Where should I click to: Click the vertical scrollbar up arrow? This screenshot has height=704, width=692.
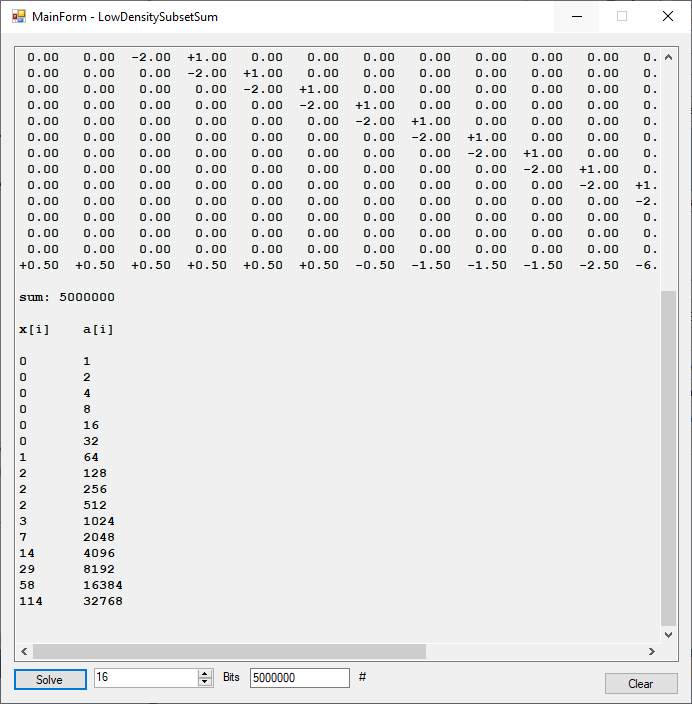pos(669,57)
